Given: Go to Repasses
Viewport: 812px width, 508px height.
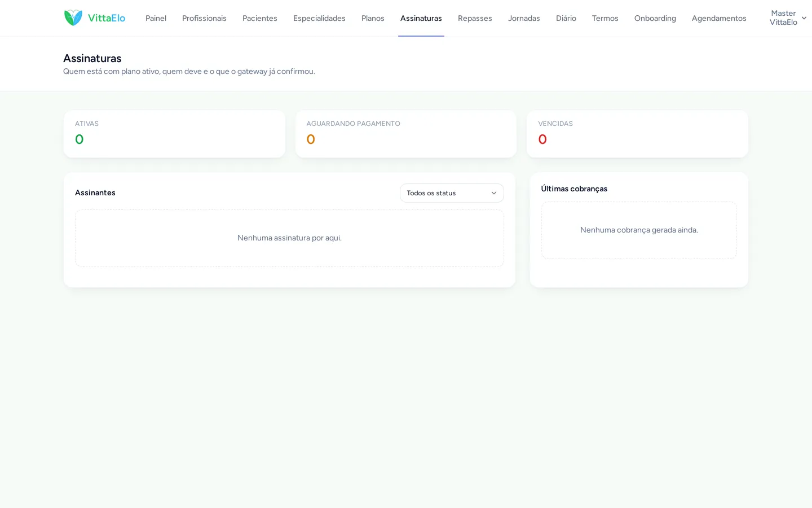Looking at the screenshot, I should click(x=475, y=18).
